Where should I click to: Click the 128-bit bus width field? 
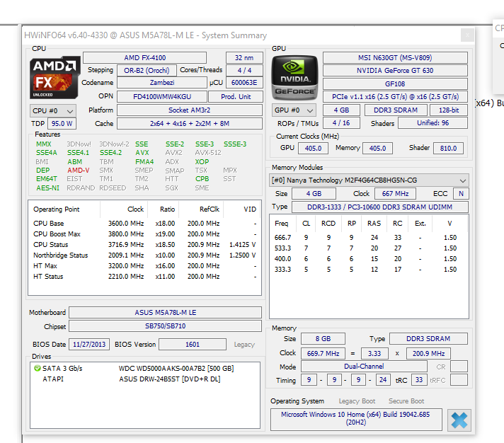click(x=449, y=110)
